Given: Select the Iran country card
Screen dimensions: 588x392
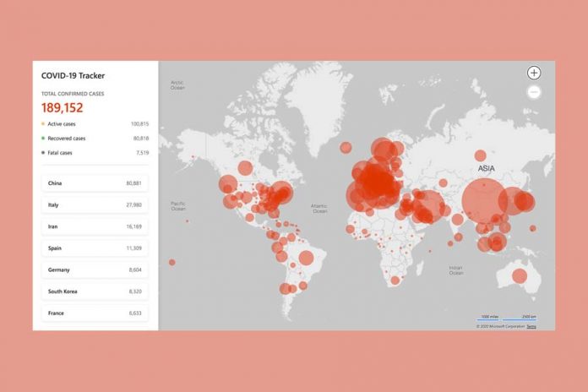Looking at the screenshot, I should [95, 226].
